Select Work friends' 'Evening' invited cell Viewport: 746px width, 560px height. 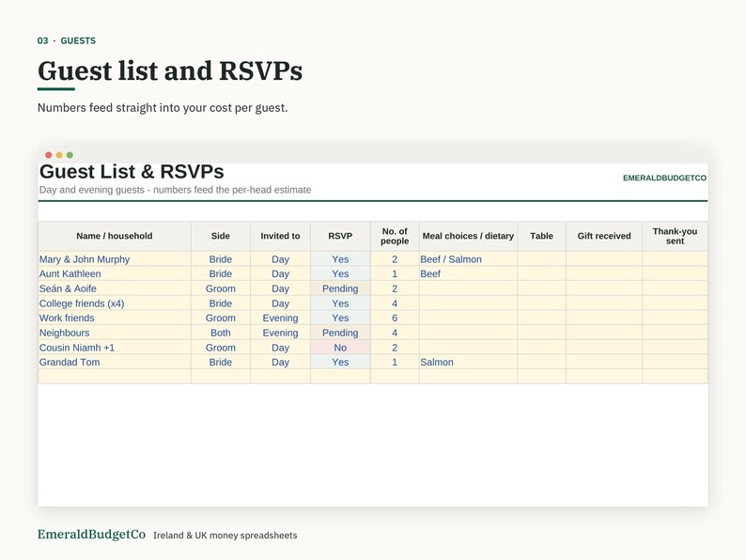(280, 318)
